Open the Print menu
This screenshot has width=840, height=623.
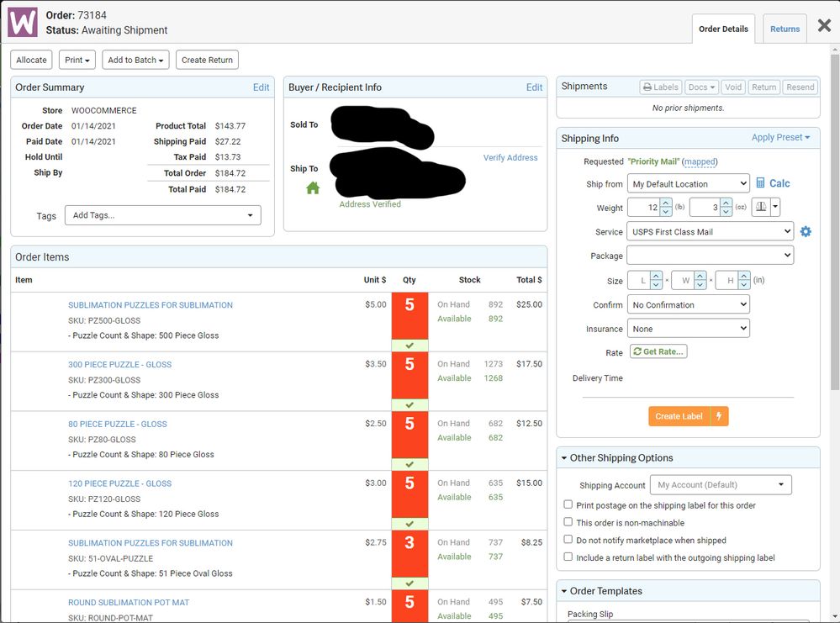tap(77, 60)
